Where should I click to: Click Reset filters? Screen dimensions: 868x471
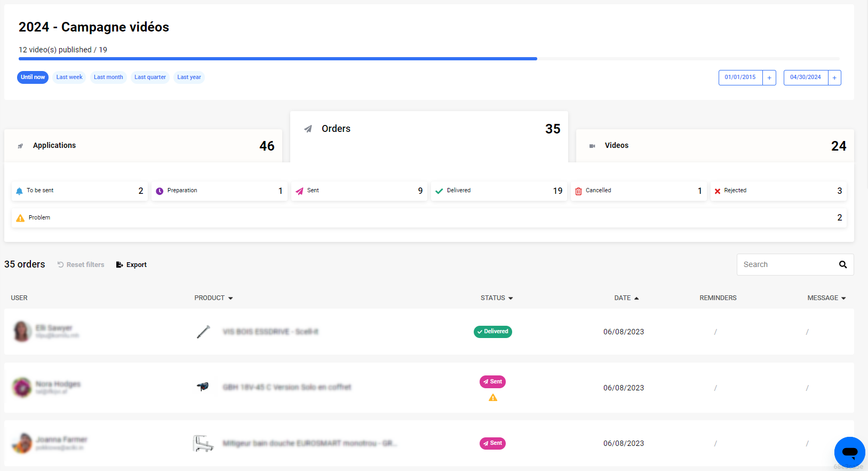point(81,265)
